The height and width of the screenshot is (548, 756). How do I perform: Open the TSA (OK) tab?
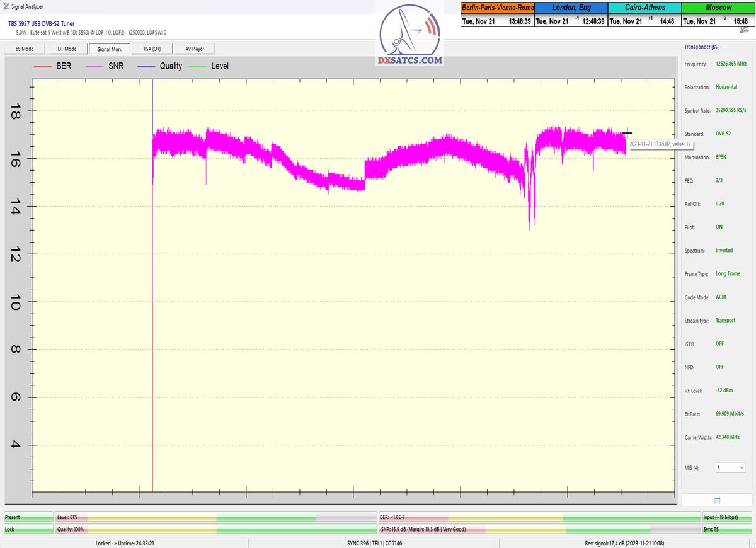point(152,49)
